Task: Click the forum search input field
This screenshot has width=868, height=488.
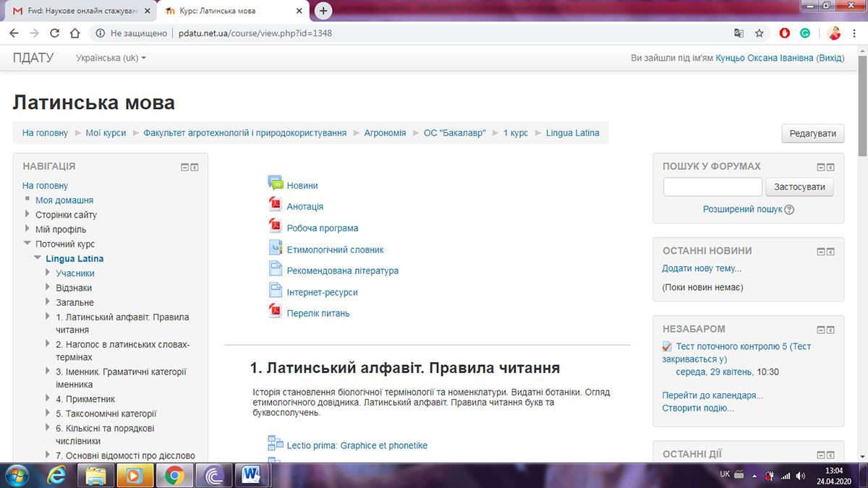Action: click(712, 187)
